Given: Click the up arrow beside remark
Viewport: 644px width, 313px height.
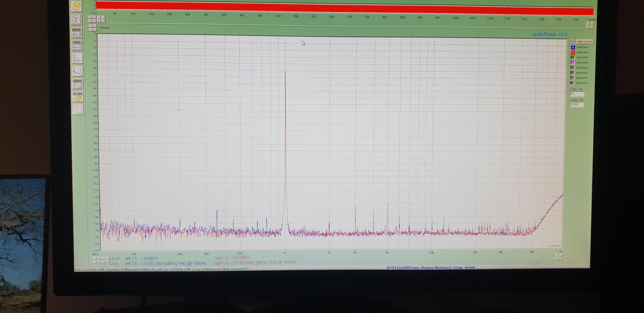Looking at the screenshot, I should click(x=93, y=26).
